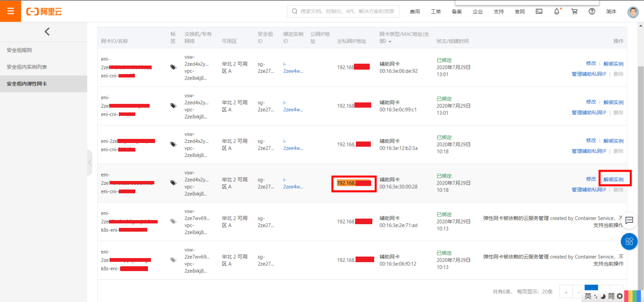Click tag icon for row 00:16:3e:30:00:28

pos(173,183)
